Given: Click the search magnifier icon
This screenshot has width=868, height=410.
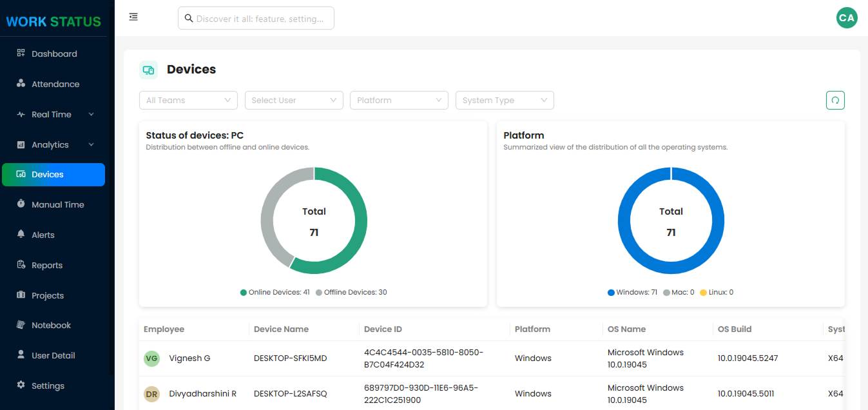Looking at the screenshot, I should tap(189, 18).
